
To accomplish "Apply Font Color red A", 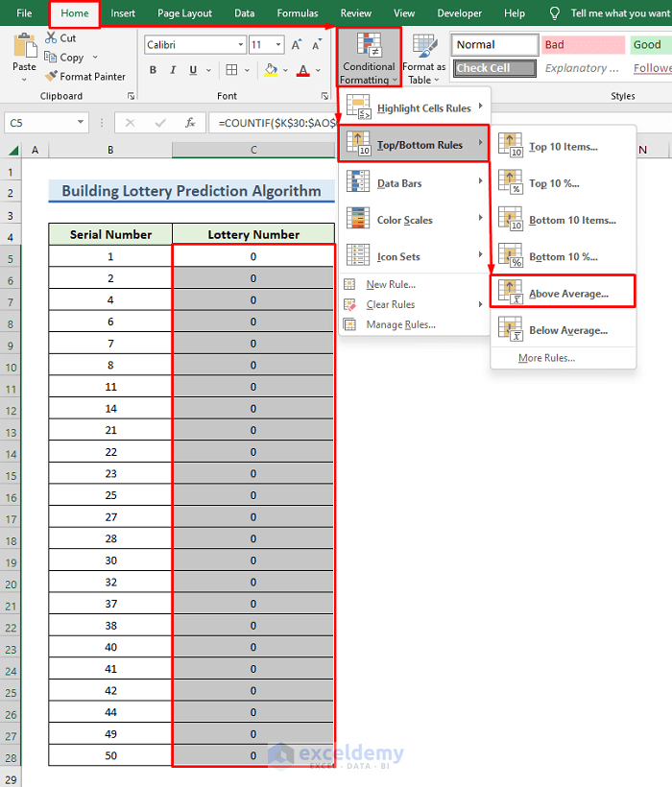I will [x=303, y=70].
